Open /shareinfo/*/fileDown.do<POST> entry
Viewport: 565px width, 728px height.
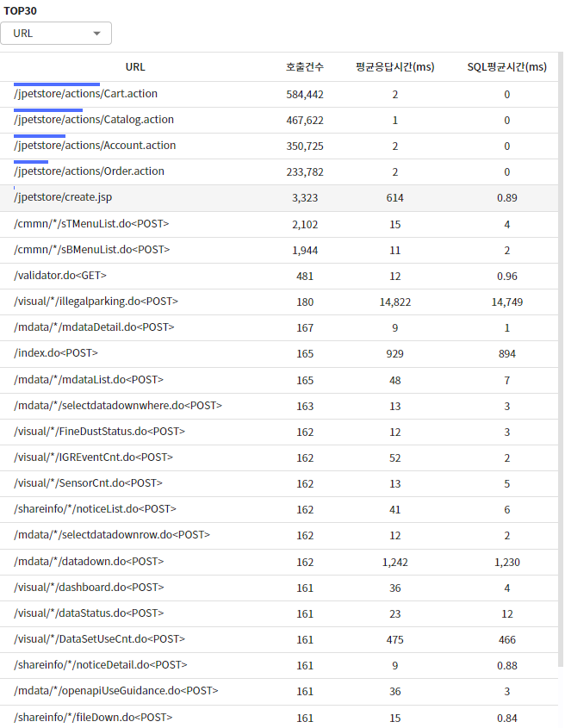(x=93, y=717)
